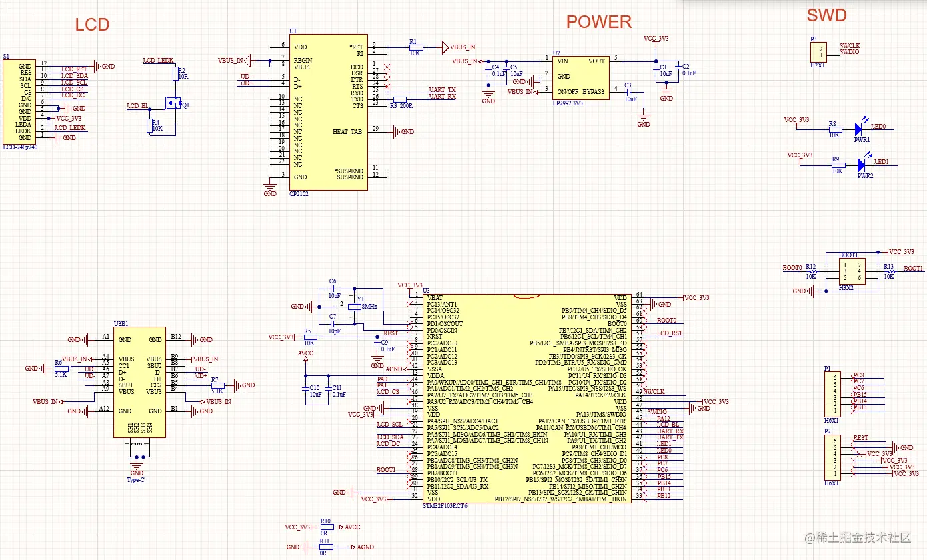The height and width of the screenshot is (560, 927).
Task: Click the STM32F103RCT6 microcontroller U3 body
Action: [x=527, y=399]
